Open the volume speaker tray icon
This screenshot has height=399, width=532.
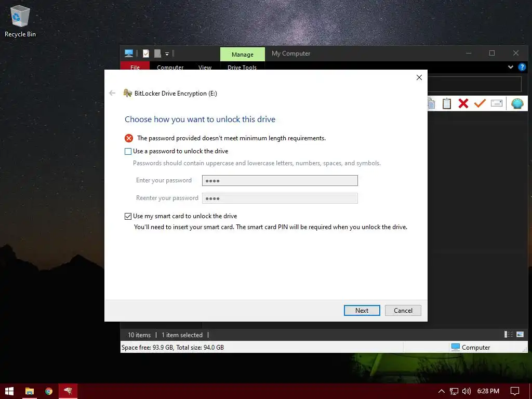pos(467,391)
